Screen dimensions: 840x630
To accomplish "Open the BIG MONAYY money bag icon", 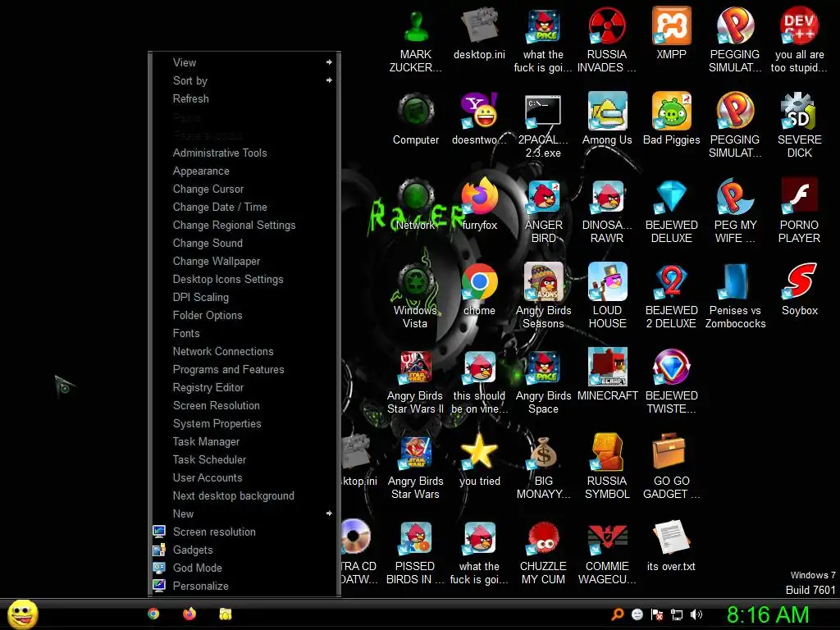I will coord(543,467).
